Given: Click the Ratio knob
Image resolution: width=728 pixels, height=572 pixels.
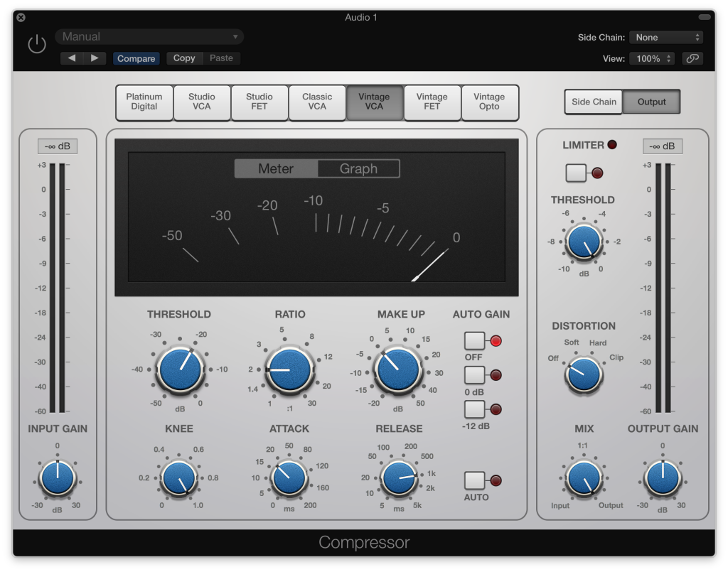Looking at the screenshot, I should (289, 369).
